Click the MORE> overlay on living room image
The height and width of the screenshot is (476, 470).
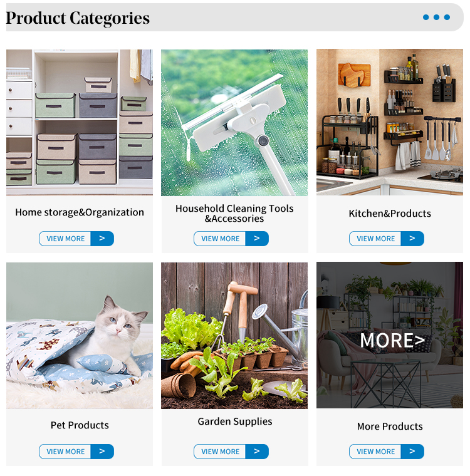coord(392,340)
